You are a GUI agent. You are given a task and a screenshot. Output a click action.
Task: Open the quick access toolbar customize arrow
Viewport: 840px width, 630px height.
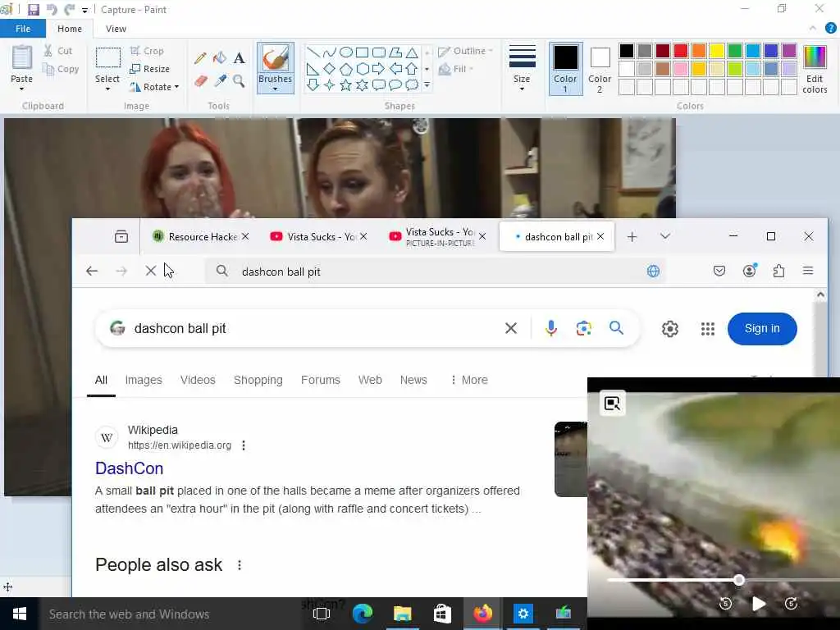(84, 10)
